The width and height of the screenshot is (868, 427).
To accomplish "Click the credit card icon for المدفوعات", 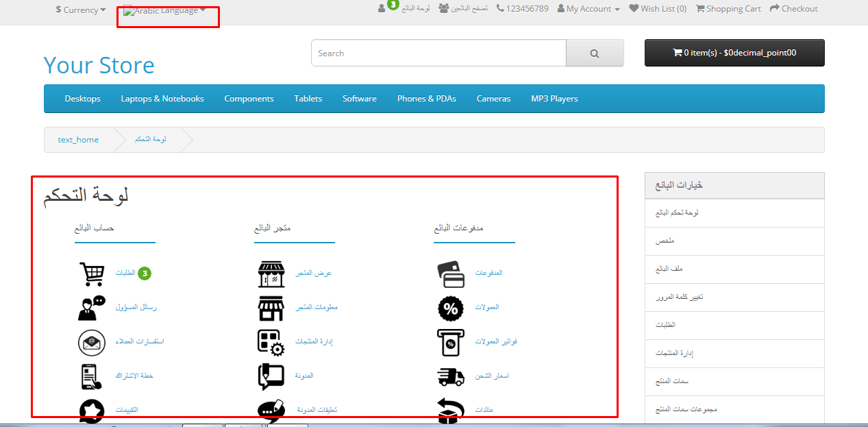I will pos(451,274).
